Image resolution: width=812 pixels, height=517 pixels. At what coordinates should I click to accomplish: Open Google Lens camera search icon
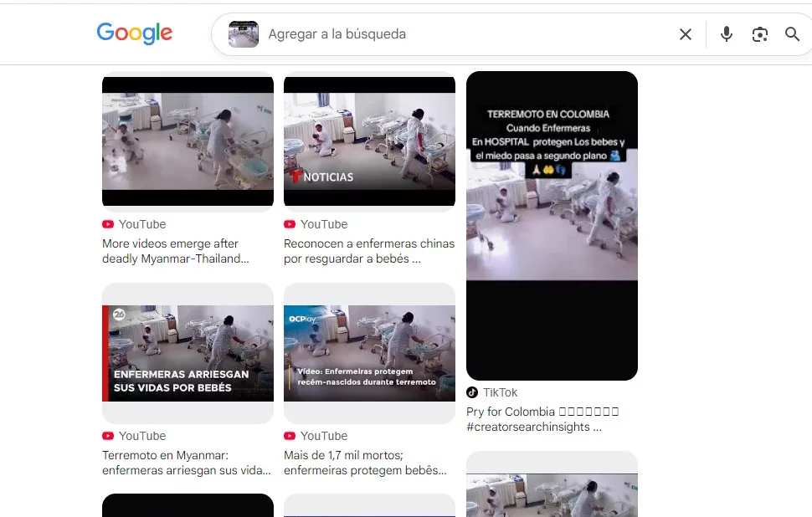(x=760, y=34)
